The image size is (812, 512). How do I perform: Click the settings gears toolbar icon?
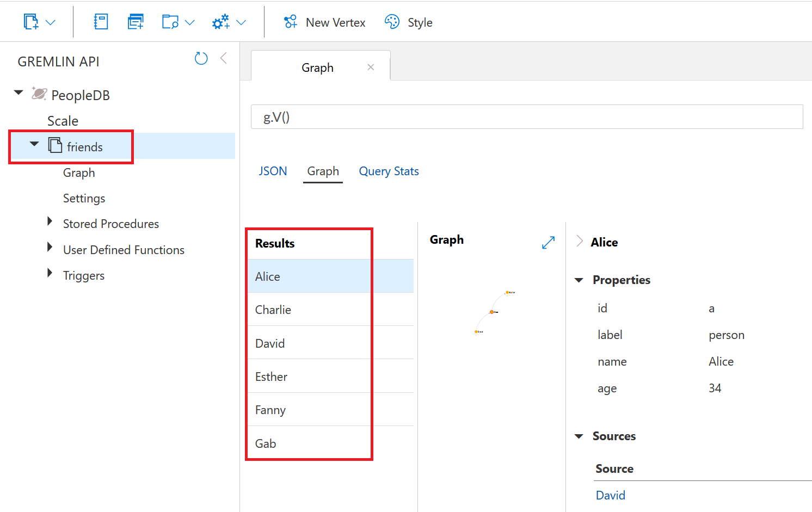point(221,22)
